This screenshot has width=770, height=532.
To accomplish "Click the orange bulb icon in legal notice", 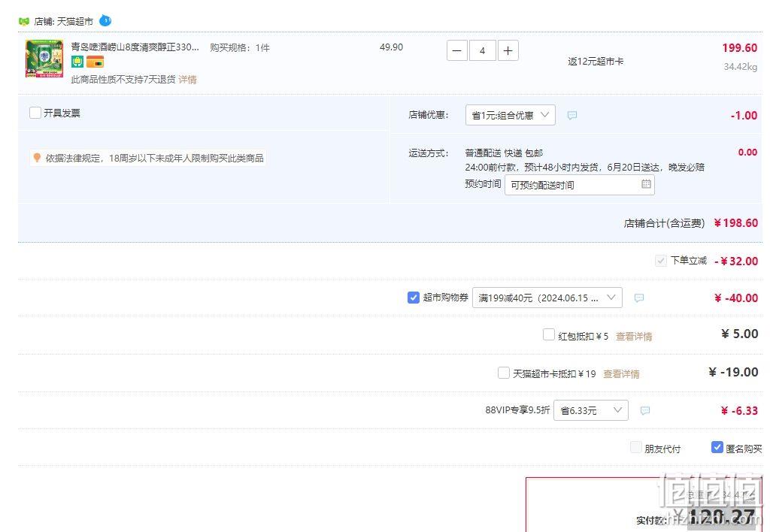I will (x=37, y=158).
